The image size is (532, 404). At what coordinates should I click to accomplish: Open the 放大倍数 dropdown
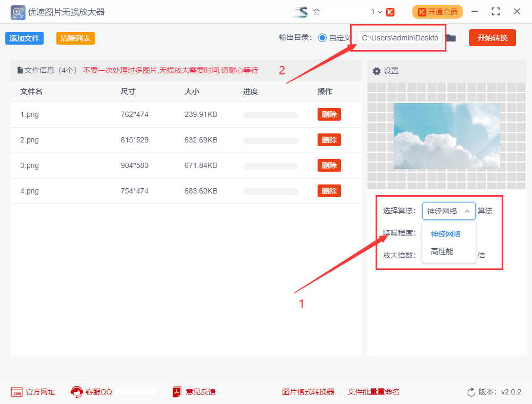point(448,255)
